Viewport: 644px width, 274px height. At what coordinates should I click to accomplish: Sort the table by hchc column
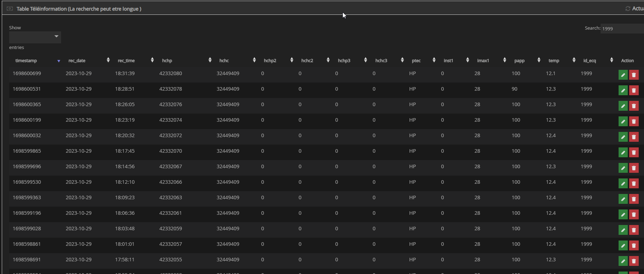[236, 61]
